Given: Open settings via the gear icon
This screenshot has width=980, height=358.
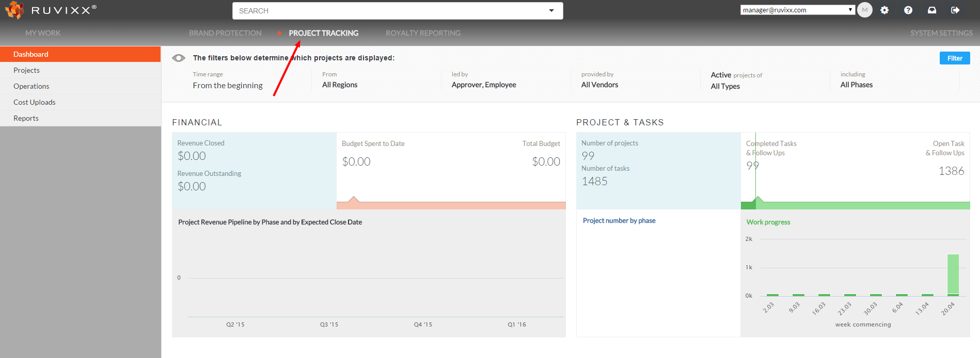Looking at the screenshot, I should tap(884, 10).
